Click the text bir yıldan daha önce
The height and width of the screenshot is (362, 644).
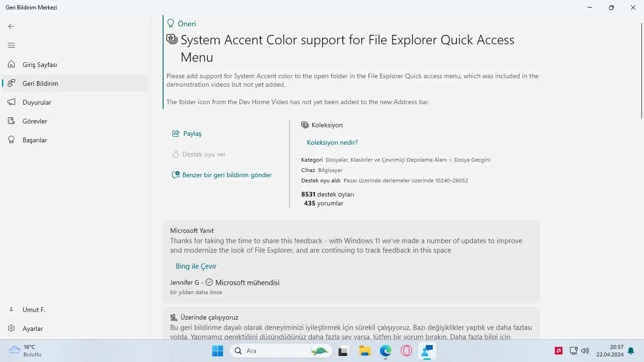(x=196, y=292)
